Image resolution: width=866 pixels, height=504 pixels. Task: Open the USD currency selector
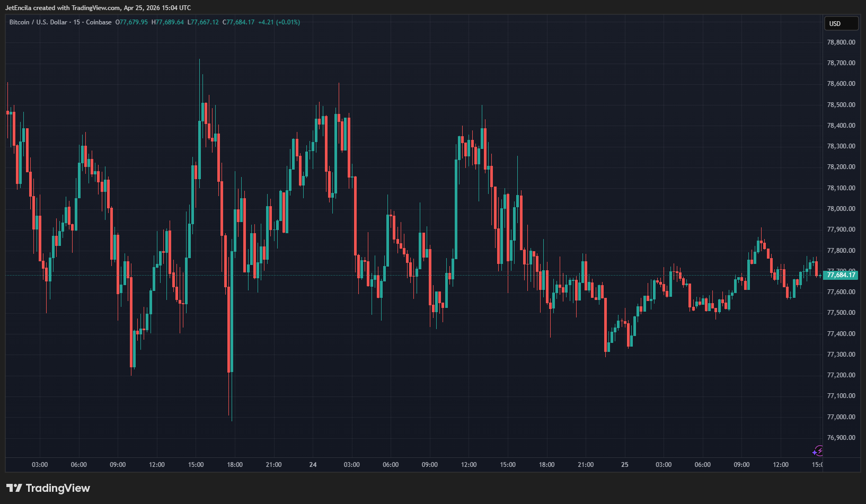coord(841,24)
